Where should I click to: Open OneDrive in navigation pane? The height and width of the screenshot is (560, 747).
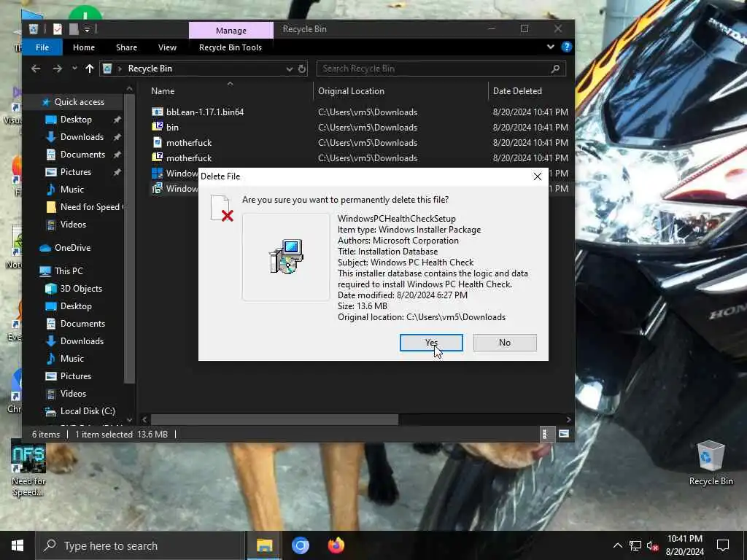72,248
